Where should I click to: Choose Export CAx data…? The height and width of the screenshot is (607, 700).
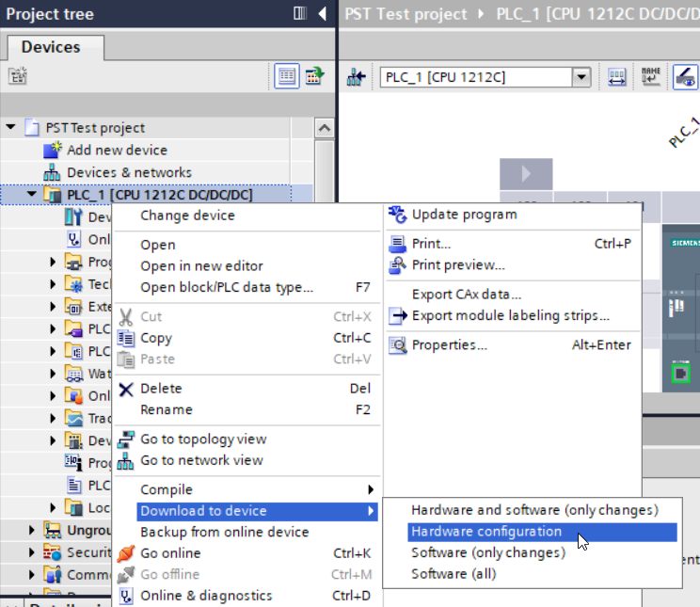point(467,295)
